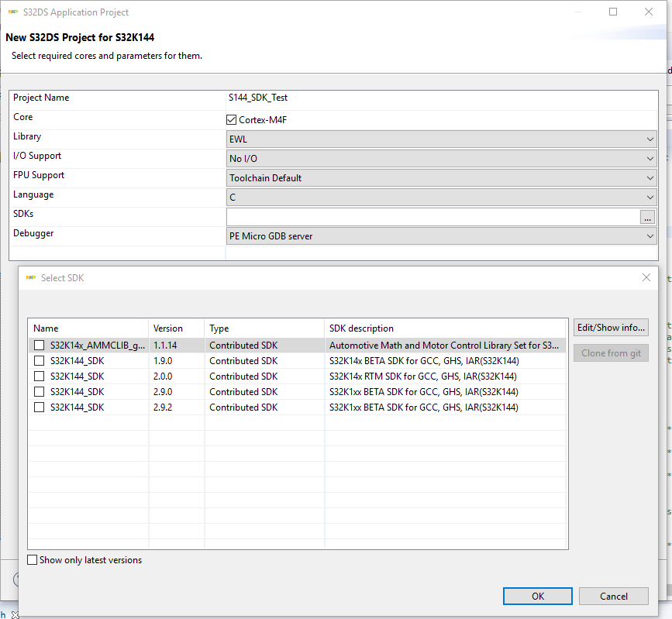Tick the S32K144_SDK version 2.9.2 checkbox

point(39,408)
